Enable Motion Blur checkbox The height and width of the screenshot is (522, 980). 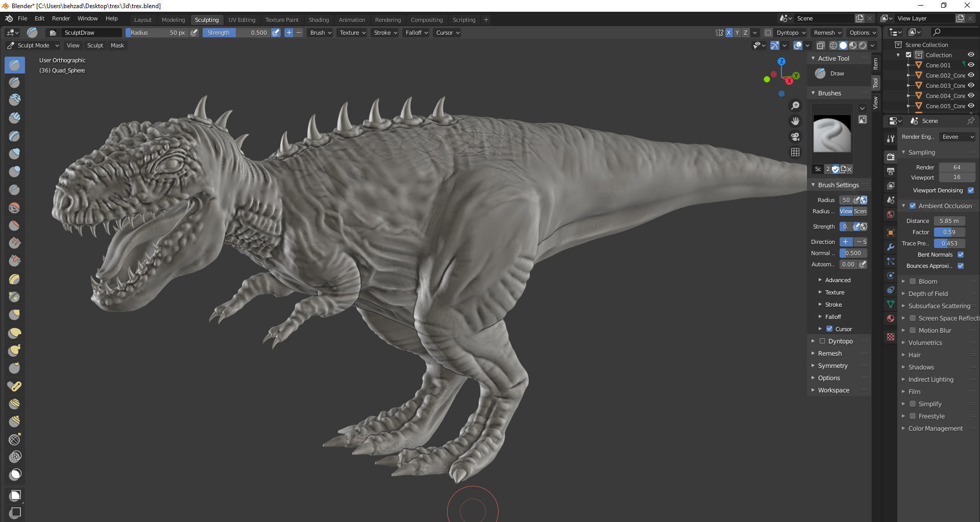pyautogui.click(x=913, y=330)
